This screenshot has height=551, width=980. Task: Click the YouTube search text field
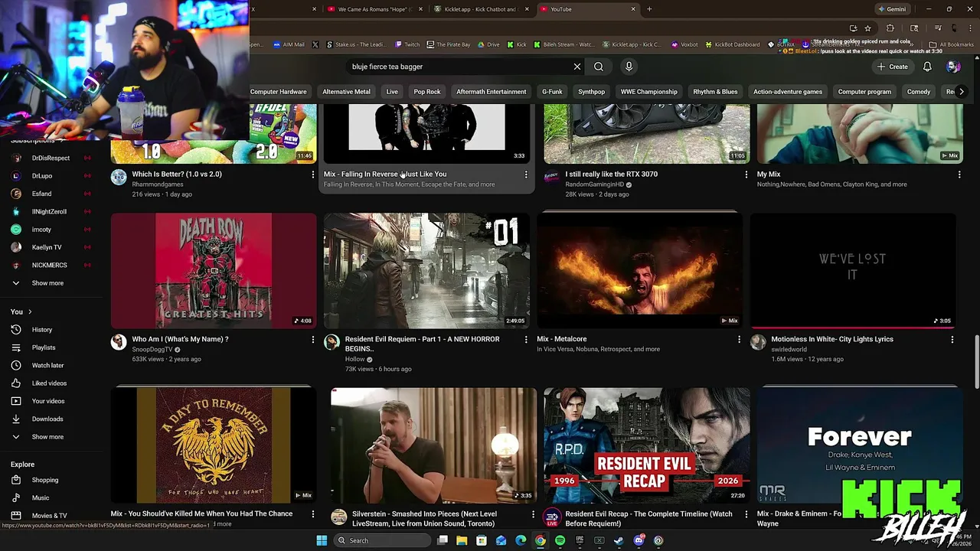[x=459, y=67]
